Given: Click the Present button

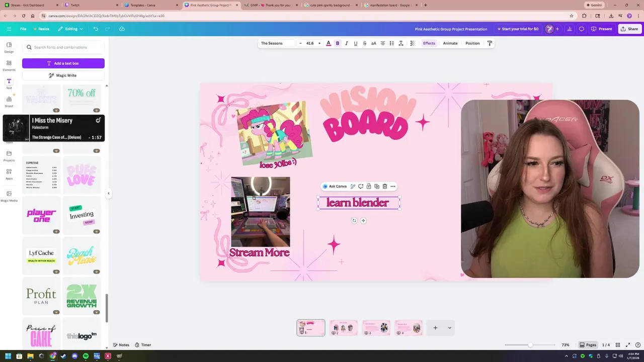Looking at the screenshot, I should [x=602, y=29].
